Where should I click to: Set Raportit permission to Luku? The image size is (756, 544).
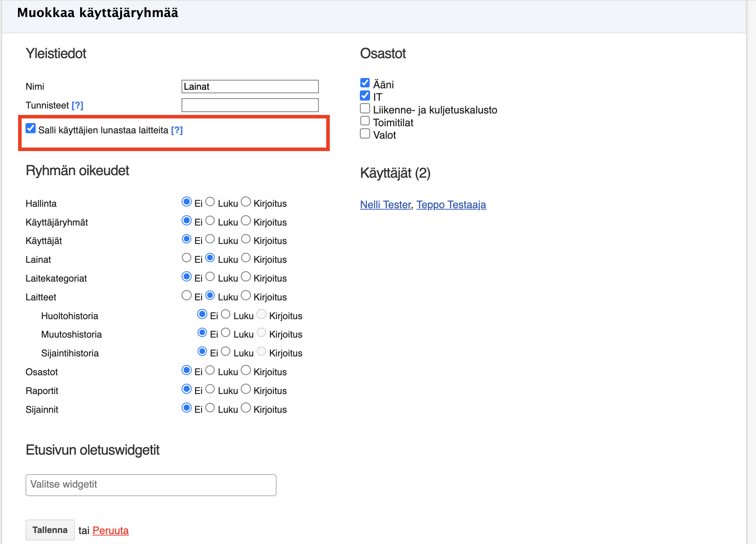click(x=210, y=389)
